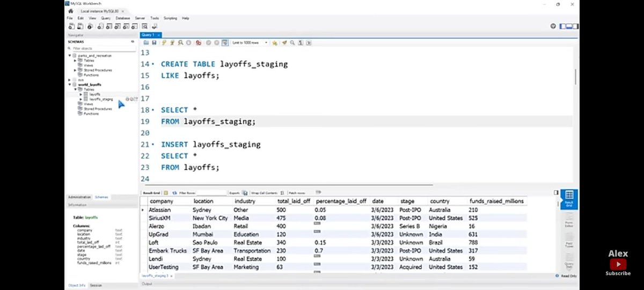
Task: Click the Filter Rows input field
Action: tap(211, 192)
